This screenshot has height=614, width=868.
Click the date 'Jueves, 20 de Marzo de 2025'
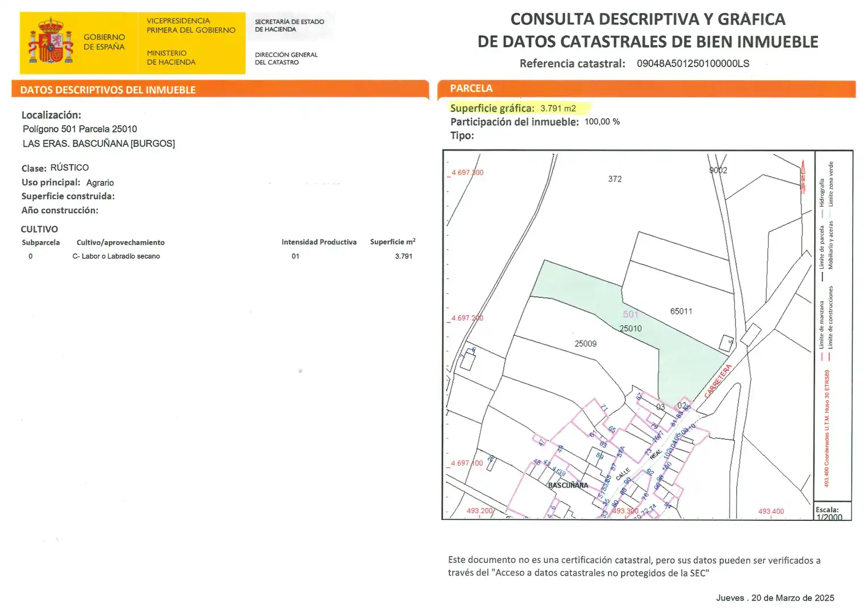click(x=775, y=598)
